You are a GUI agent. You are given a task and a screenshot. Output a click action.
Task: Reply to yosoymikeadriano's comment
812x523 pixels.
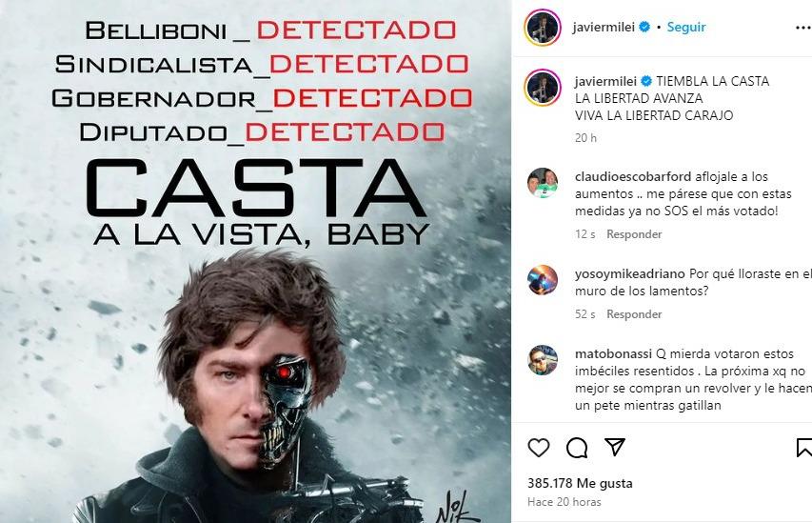point(634,314)
